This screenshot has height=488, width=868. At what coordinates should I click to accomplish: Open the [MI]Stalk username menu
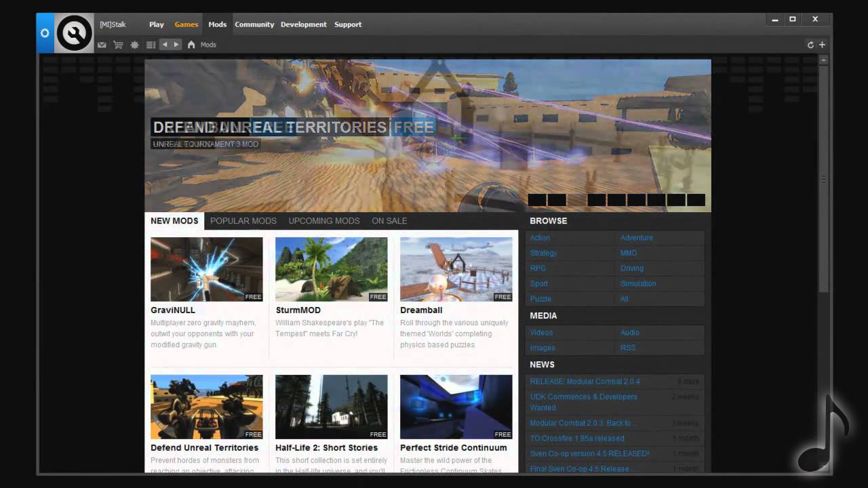[x=113, y=24]
